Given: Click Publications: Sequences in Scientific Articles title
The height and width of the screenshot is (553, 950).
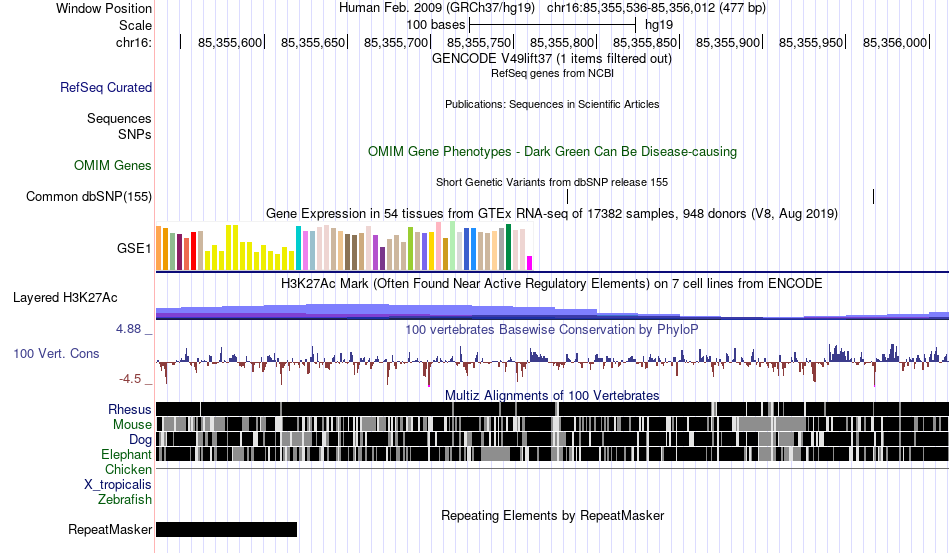Looking at the screenshot, I should (x=552, y=104).
